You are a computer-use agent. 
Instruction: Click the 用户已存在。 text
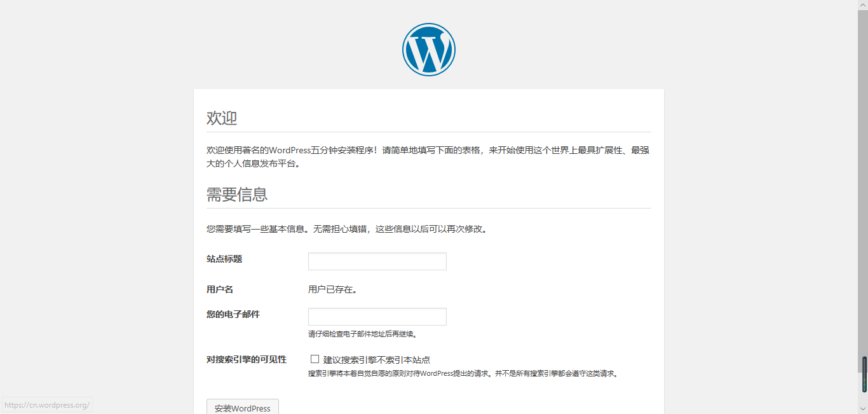click(x=332, y=290)
